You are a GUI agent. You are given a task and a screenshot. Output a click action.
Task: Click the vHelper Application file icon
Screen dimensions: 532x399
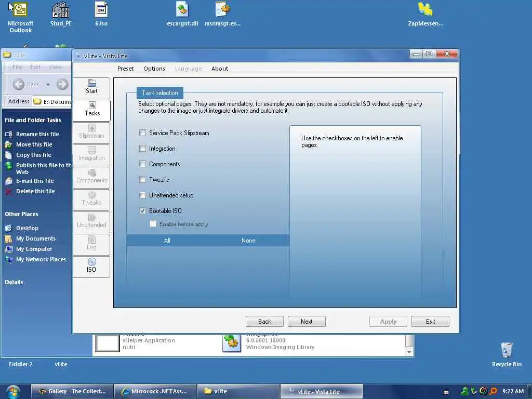[107, 343]
